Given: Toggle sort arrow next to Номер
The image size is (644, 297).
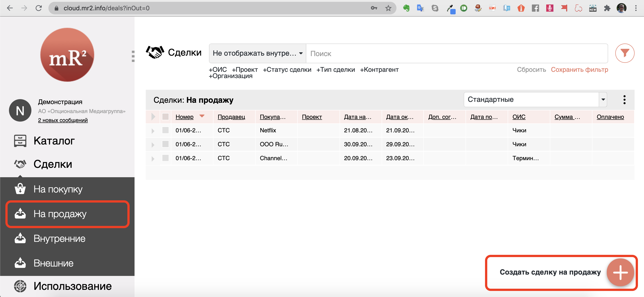Looking at the screenshot, I should [202, 116].
